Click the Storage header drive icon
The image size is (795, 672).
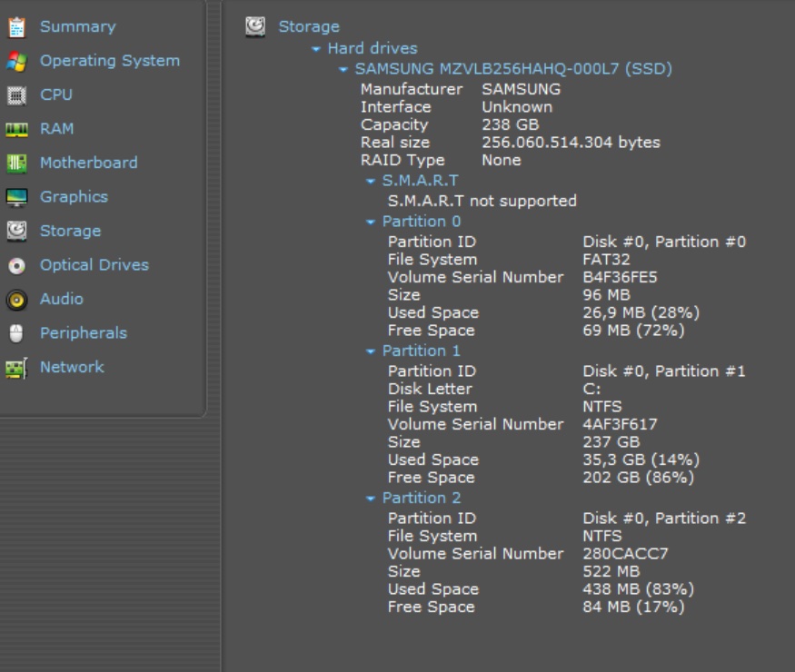click(255, 26)
